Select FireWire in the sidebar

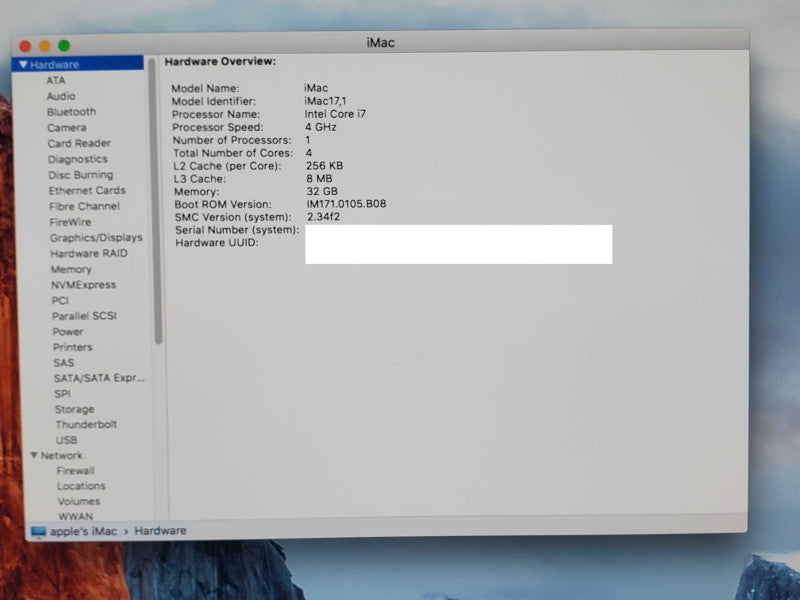coord(70,222)
